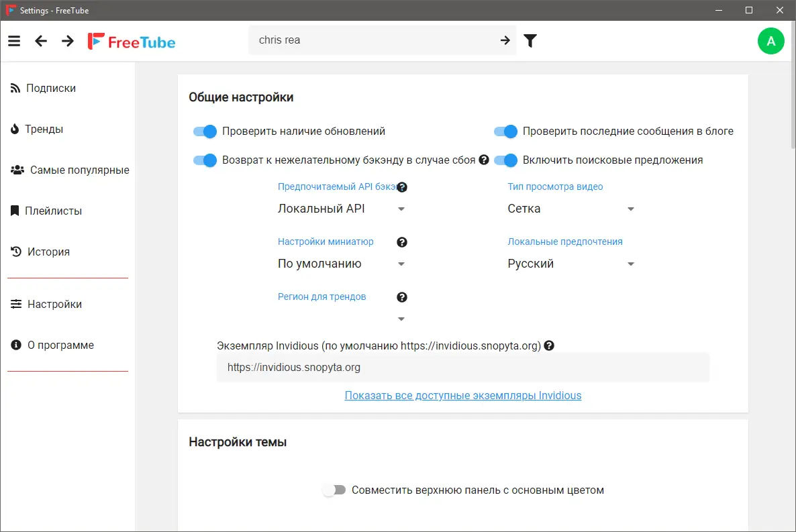Image resolution: width=796 pixels, height=532 pixels.
Task: Click the Invidious instance URL input field
Action: [x=462, y=367]
